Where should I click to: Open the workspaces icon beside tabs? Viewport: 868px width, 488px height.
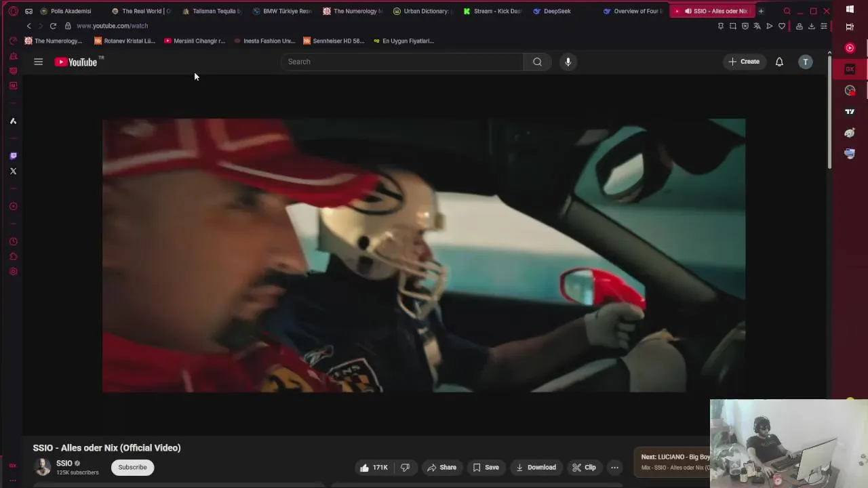[28, 11]
